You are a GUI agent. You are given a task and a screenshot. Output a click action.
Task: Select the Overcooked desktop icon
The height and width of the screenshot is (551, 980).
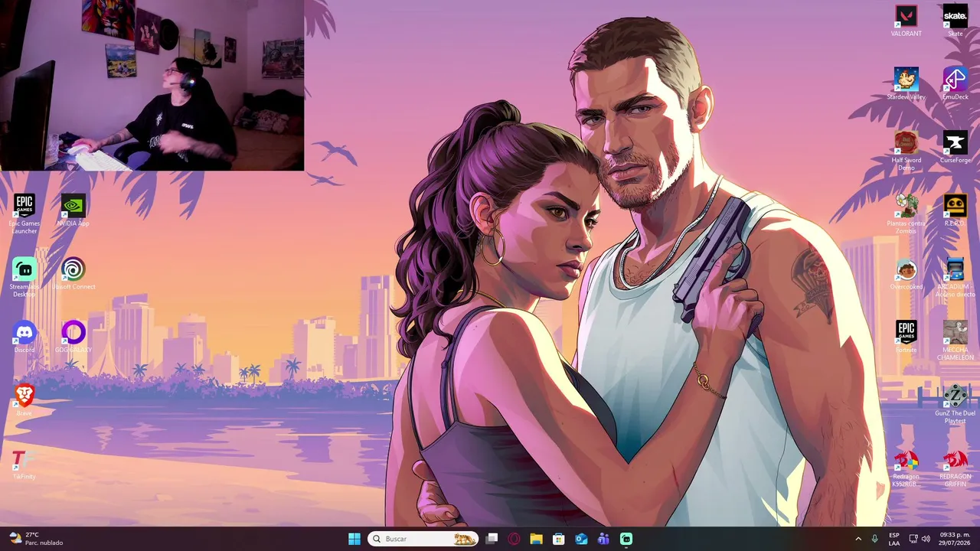tap(906, 274)
